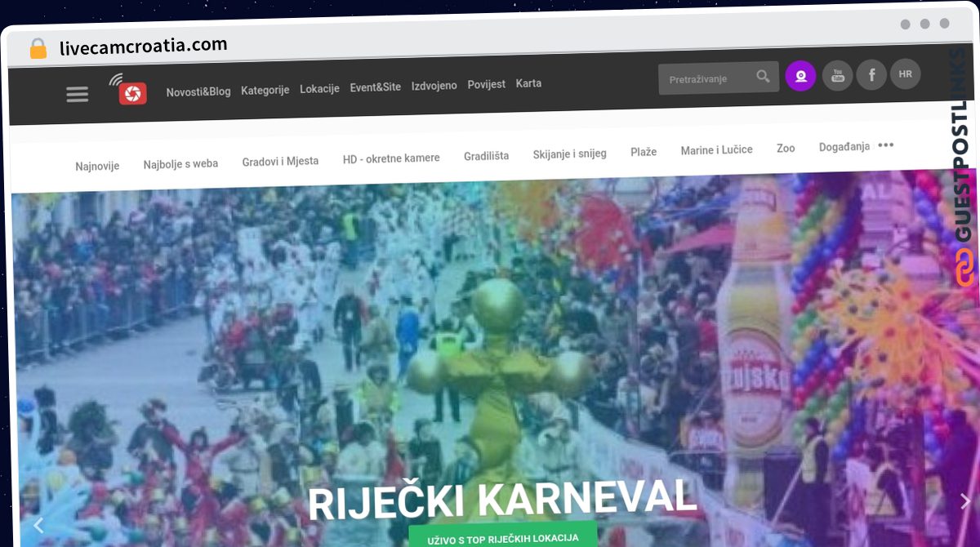Select the Gradilišta category tab

coord(486,156)
